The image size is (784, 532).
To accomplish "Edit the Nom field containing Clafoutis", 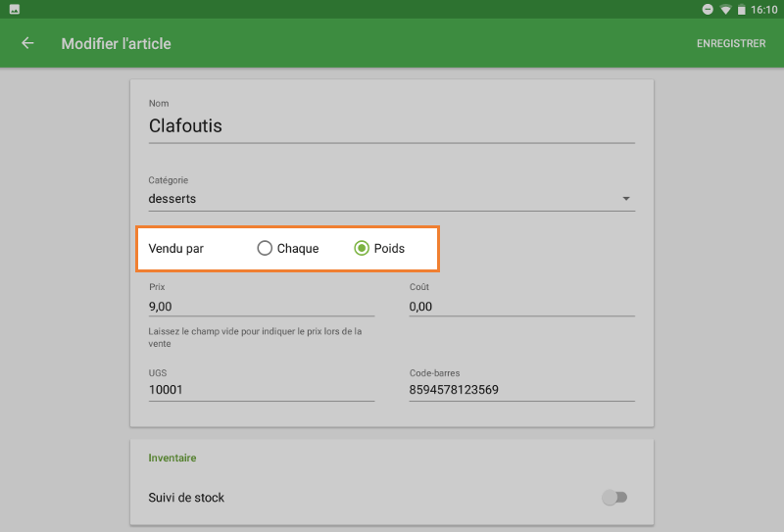I will coord(391,126).
